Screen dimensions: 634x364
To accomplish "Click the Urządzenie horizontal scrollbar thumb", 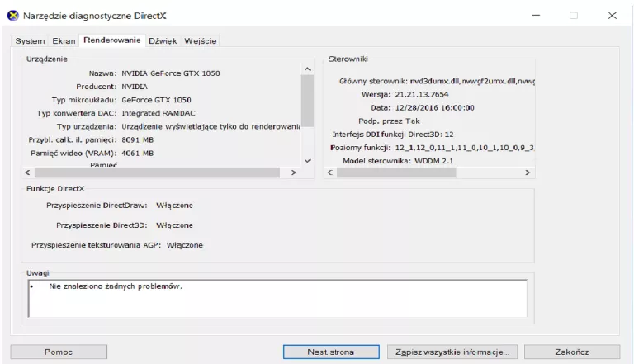I will coord(157,173).
